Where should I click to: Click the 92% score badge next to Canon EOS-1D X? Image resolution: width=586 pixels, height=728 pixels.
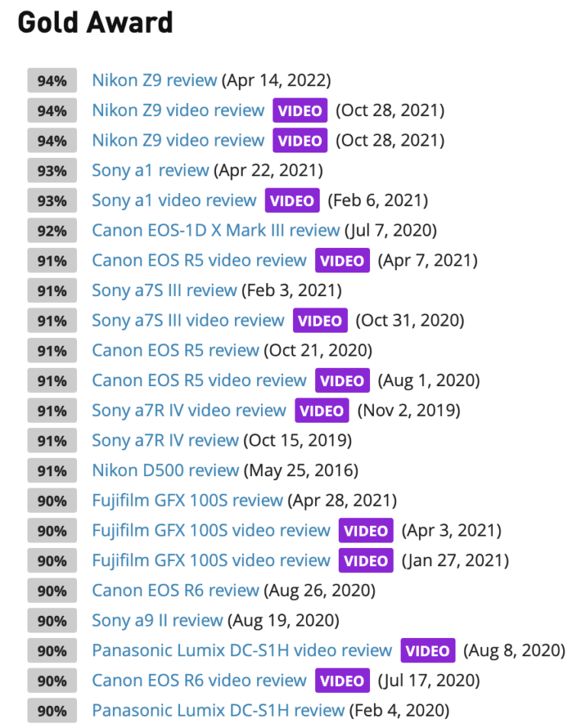[x=51, y=230]
